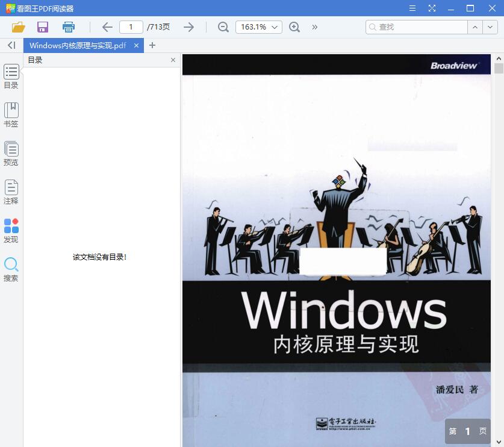The image size is (504, 447).
Task: Click the page number input field
Action: pos(131,27)
